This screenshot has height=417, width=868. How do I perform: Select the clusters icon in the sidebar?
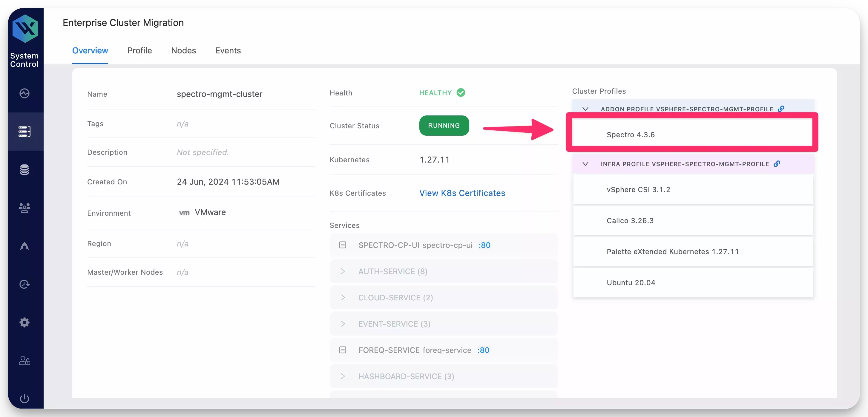pyautogui.click(x=25, y=131)
